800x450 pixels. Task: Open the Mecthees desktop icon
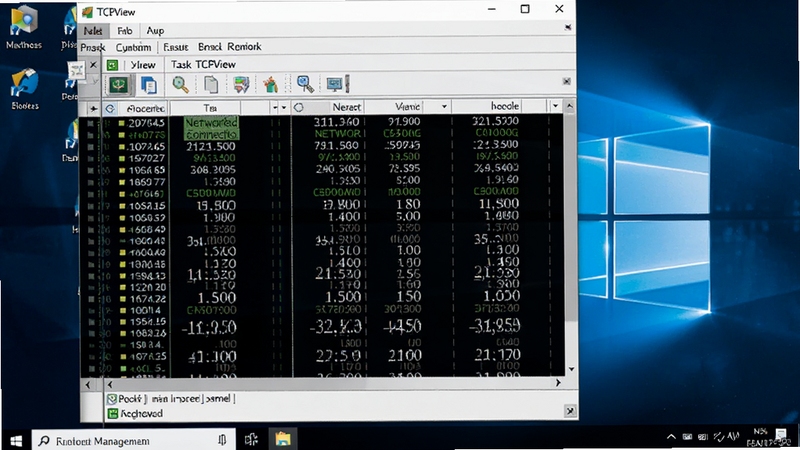[x=24, y=28]
